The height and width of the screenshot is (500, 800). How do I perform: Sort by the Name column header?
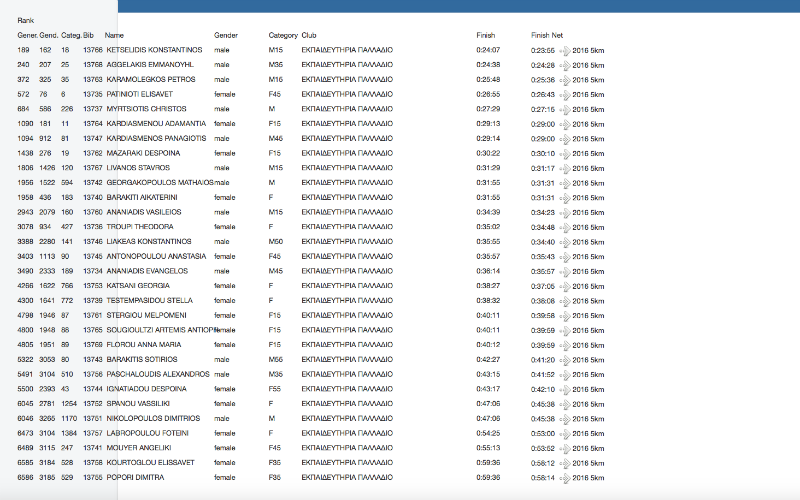click(114, 35)
